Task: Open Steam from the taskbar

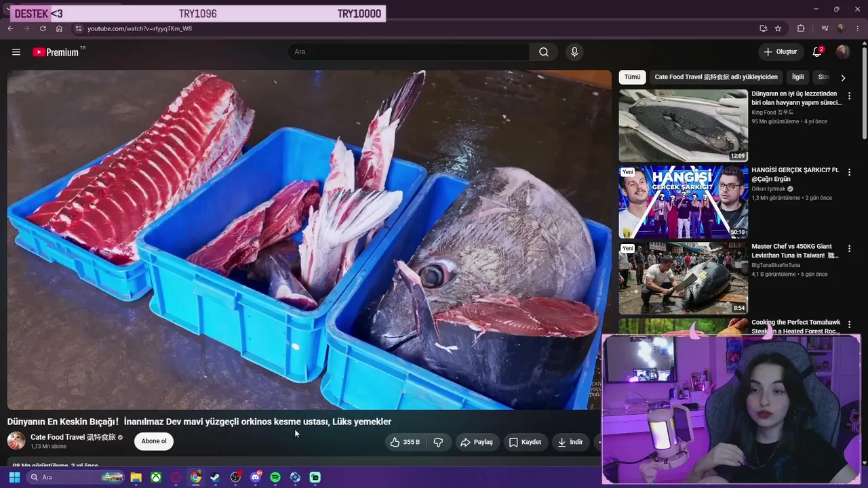Action: 216,477
